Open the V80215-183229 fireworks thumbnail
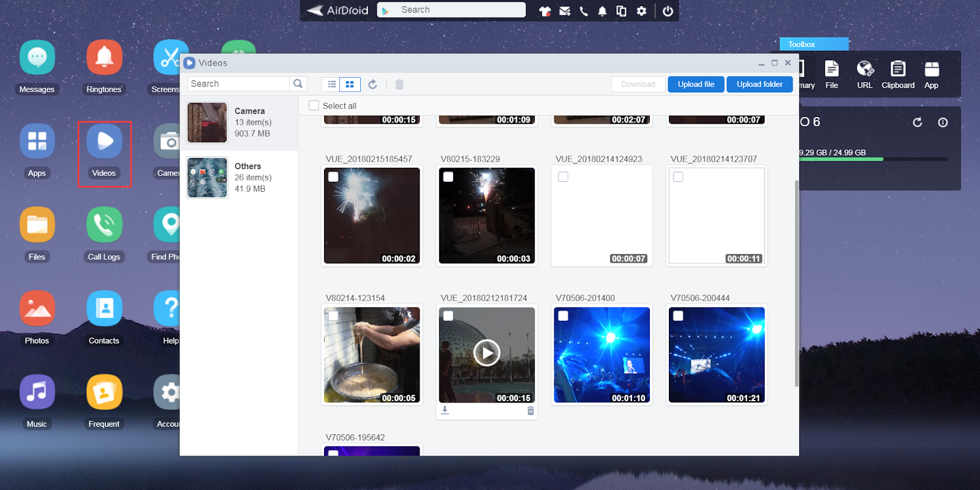This screenshot has width=980, height=490. click(487, 216)
